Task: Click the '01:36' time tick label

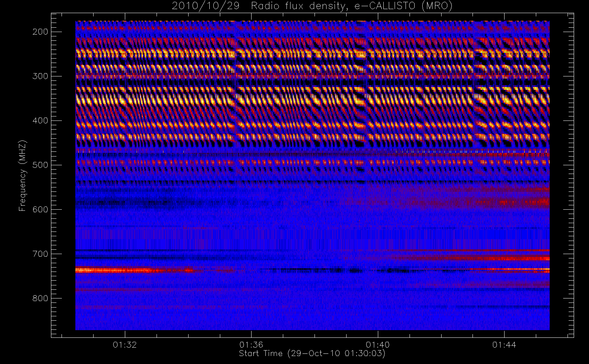Action: pos(251,345)
